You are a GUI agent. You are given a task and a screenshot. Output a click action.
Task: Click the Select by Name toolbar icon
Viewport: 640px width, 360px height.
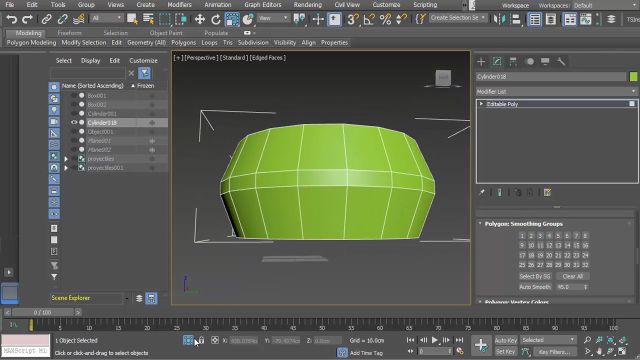(x=148, y=19)
